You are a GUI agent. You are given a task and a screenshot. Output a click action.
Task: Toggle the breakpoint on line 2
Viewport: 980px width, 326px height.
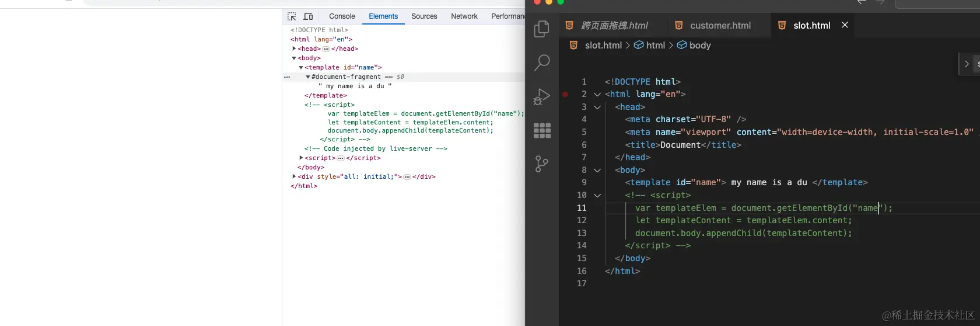coord(565,94)
